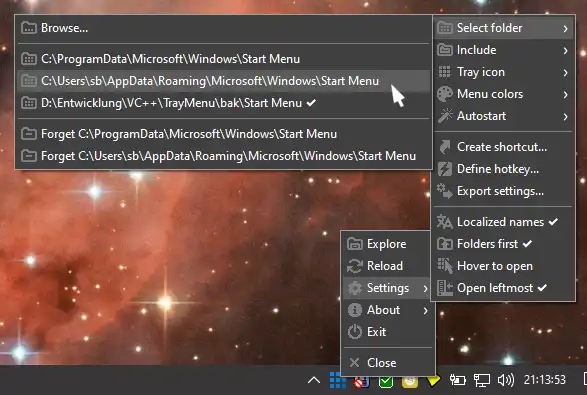This screenshot has height=395, width=587.
Task: Choose Reload menu entry
Action: [x=387, y=266]
